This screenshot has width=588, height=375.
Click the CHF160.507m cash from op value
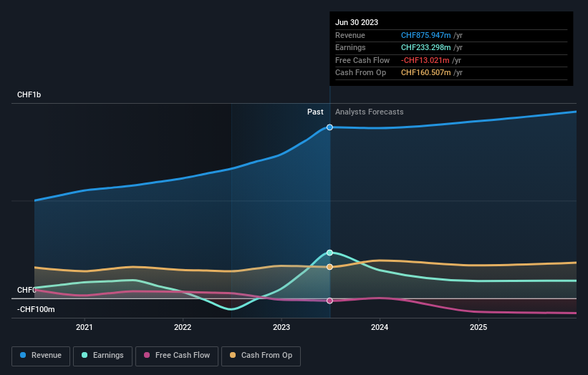click(x=426, y=73)
